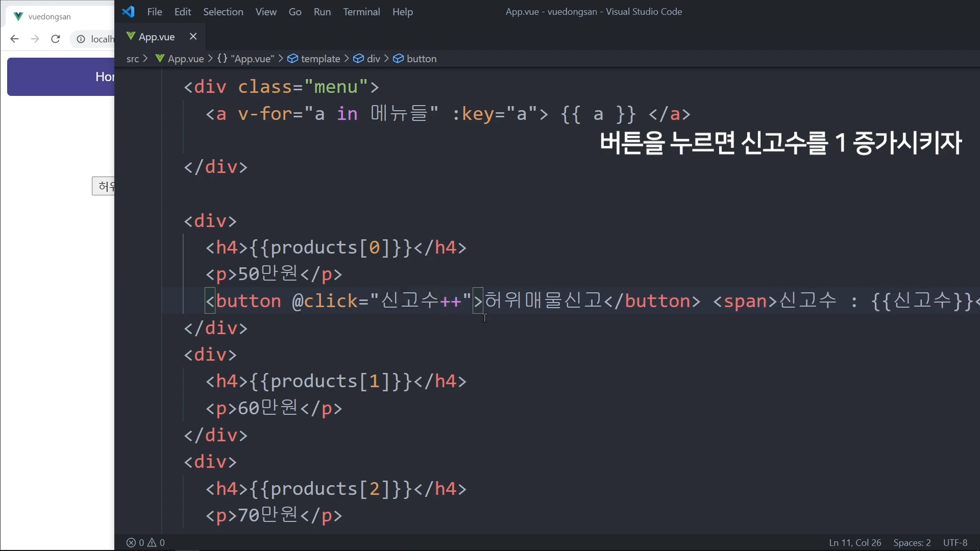The height and width of the screenshot is (551, 980).
Task: Expand button breadcrumb segment
Action: pos(422,59)
